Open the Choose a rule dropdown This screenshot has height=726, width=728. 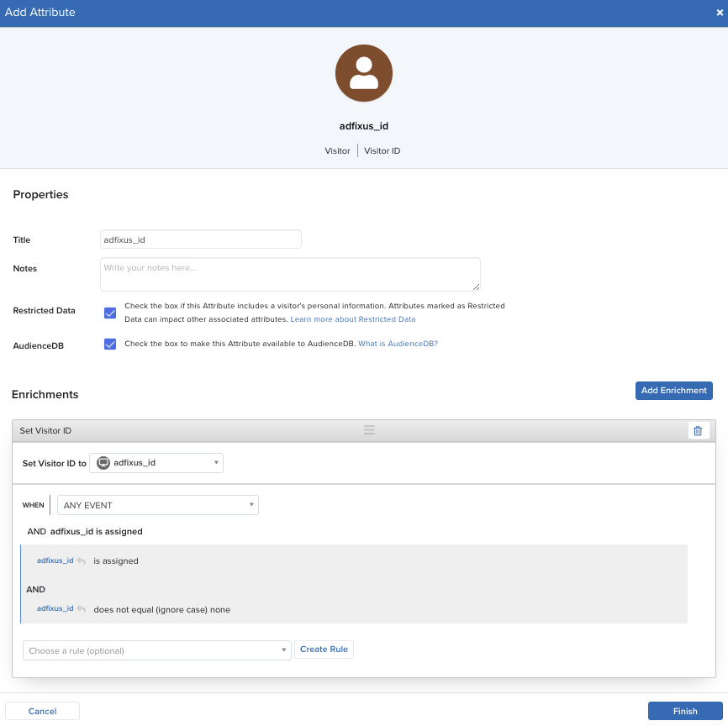click(156, 650)
